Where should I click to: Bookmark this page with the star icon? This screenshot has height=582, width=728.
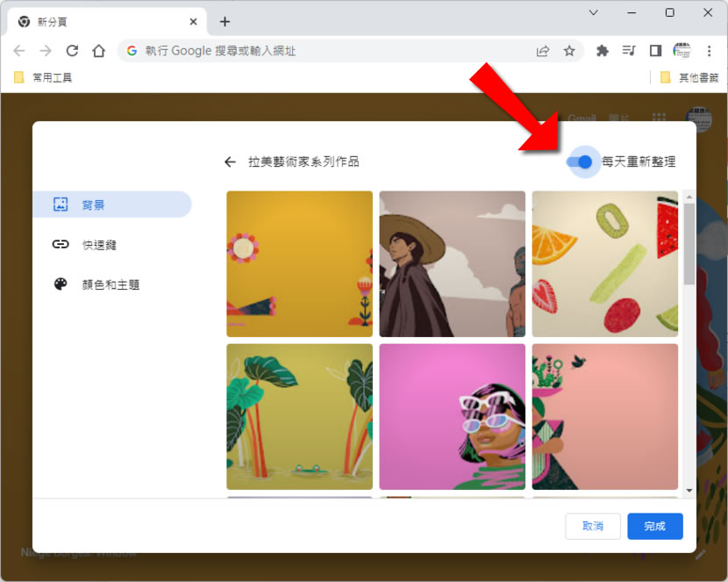point(569,51)
